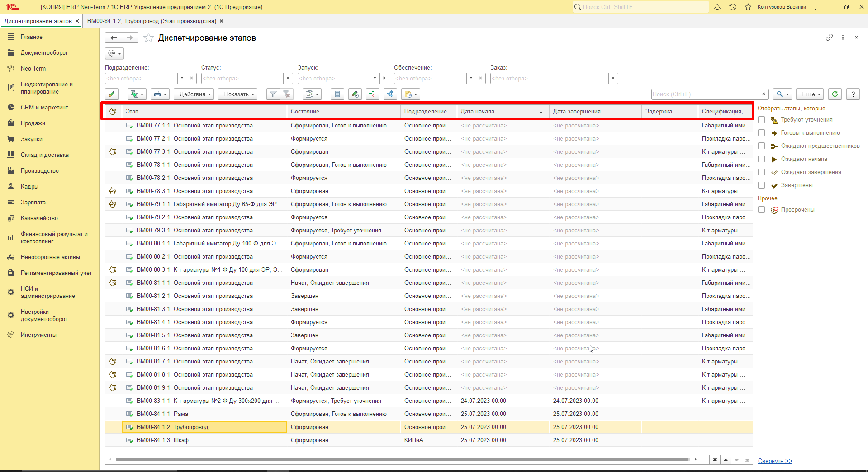Open the main menu hamburger button
Viewport: 868px width, 472px height.
coord(28,7)
